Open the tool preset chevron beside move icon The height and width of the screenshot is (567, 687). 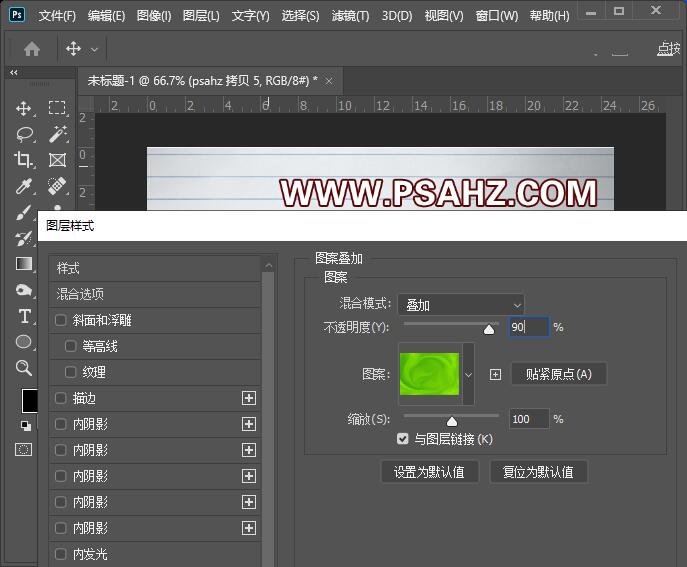(x=94, y=50)
